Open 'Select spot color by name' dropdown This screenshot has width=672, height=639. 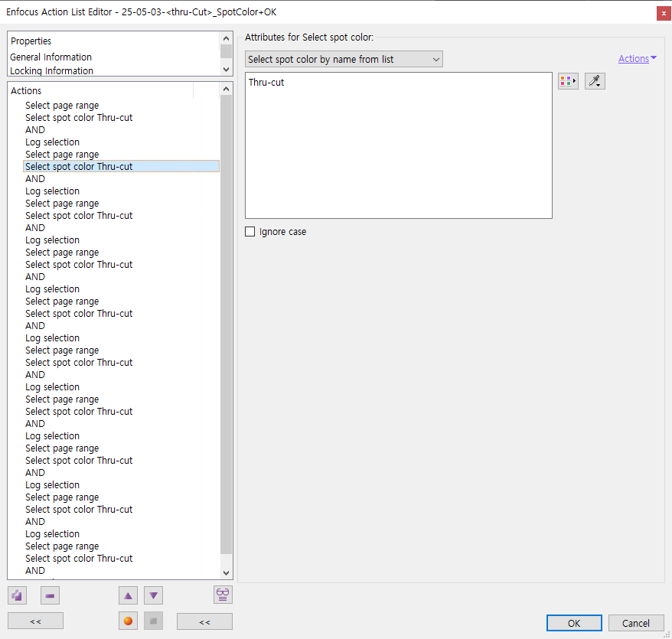344,59
